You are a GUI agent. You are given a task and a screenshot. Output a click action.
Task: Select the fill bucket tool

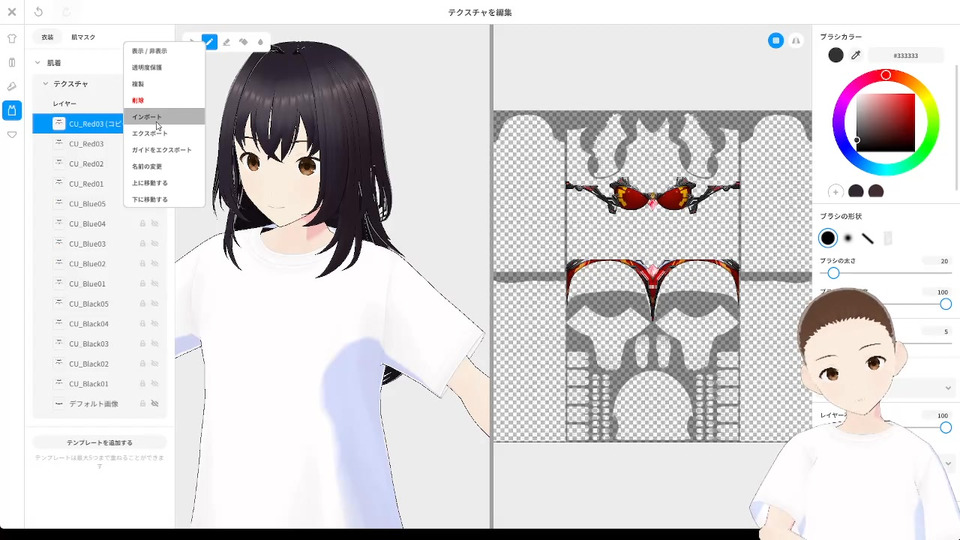point(244,42)
